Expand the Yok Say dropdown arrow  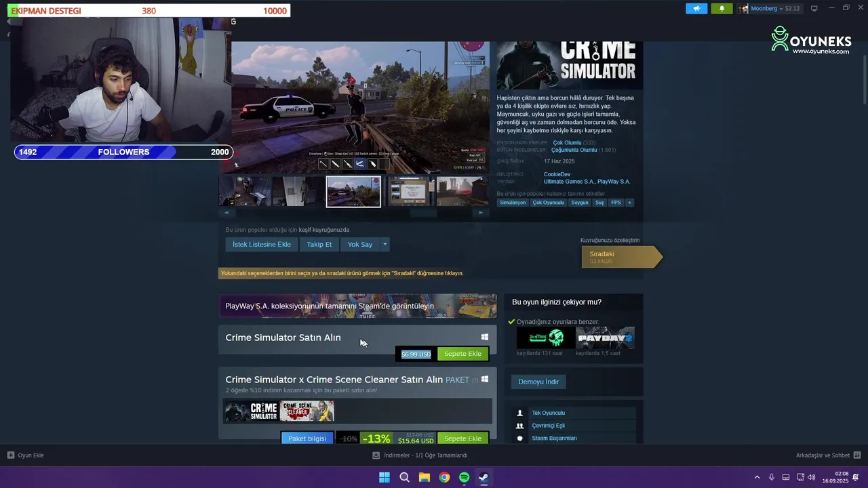385,245
